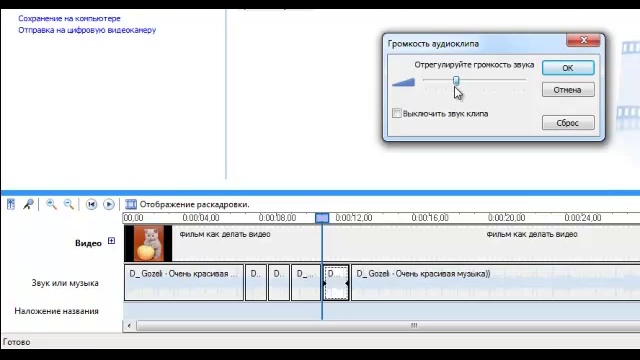The height and width of the screenshot is (360, 640).
Task: Zoom out the timeline with magnifier minus
Action: pos(69,204)
